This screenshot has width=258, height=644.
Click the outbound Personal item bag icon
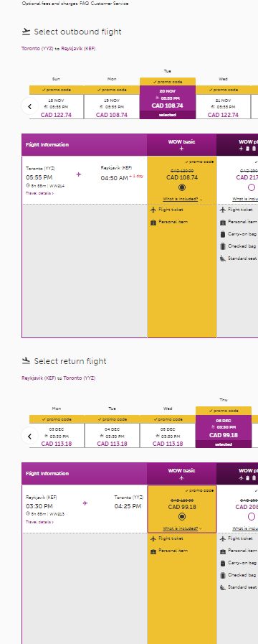[153, 222]
